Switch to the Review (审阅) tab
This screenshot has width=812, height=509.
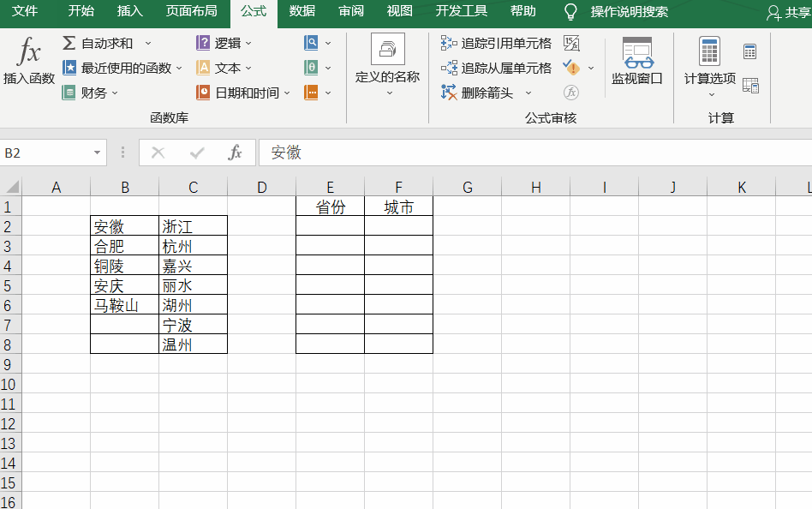point(351,11)
